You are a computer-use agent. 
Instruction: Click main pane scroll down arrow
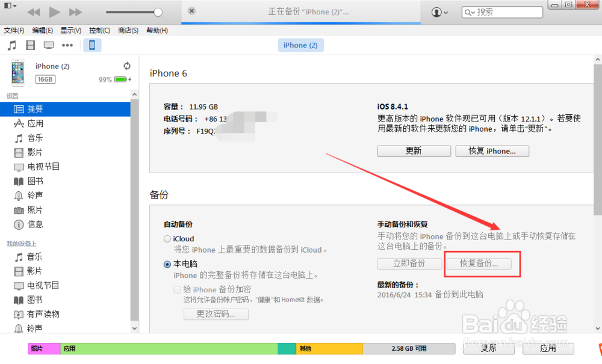tap(598, 329)
